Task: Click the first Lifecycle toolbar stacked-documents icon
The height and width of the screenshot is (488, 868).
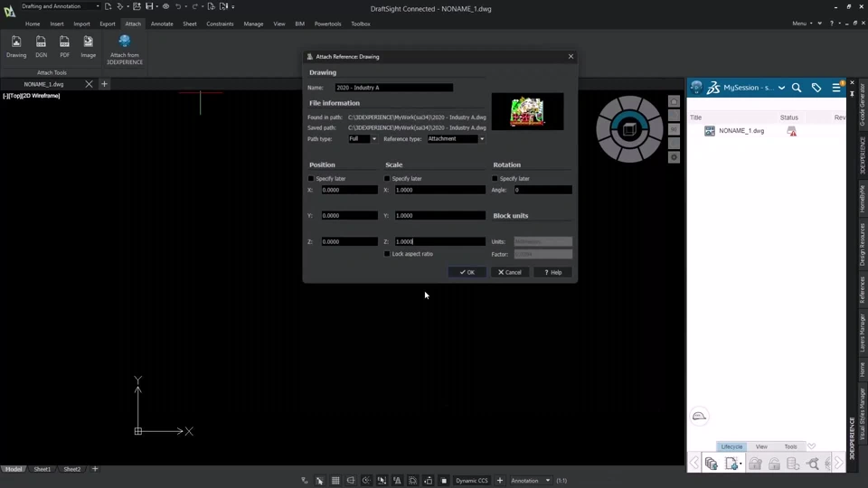Action: click(x=712, y=463)
